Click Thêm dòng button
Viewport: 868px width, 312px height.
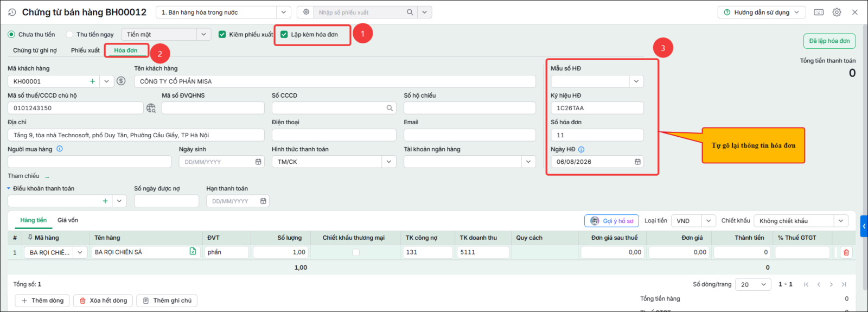tap(42, 301)
